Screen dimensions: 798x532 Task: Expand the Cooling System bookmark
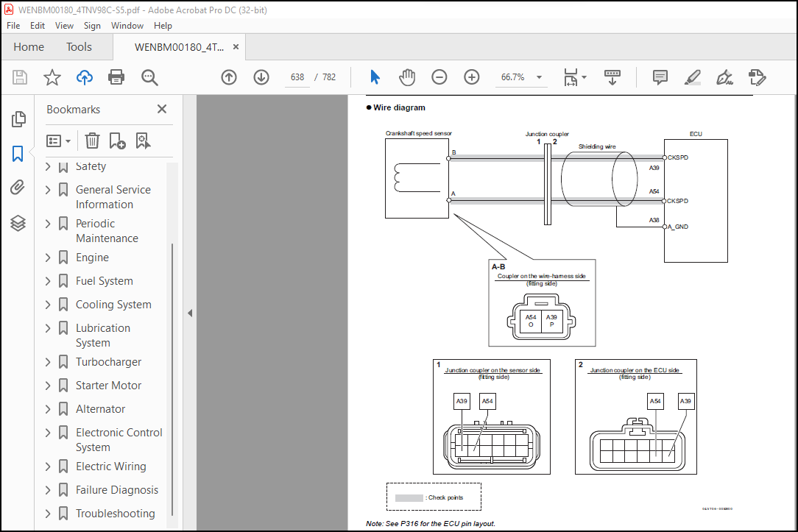click(x=48, y=305)
